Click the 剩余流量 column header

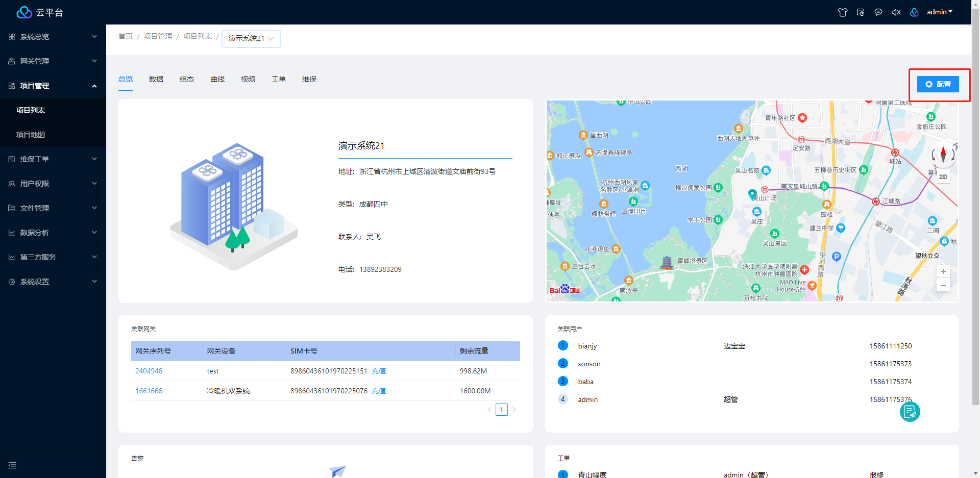click(487, 351)
